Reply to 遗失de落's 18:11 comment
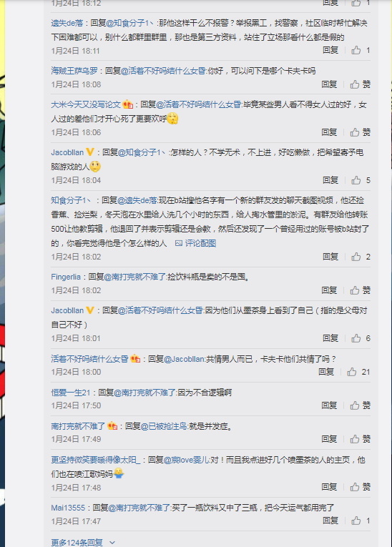The width and height of the screenshot is (392, 547). coord(330,50)
